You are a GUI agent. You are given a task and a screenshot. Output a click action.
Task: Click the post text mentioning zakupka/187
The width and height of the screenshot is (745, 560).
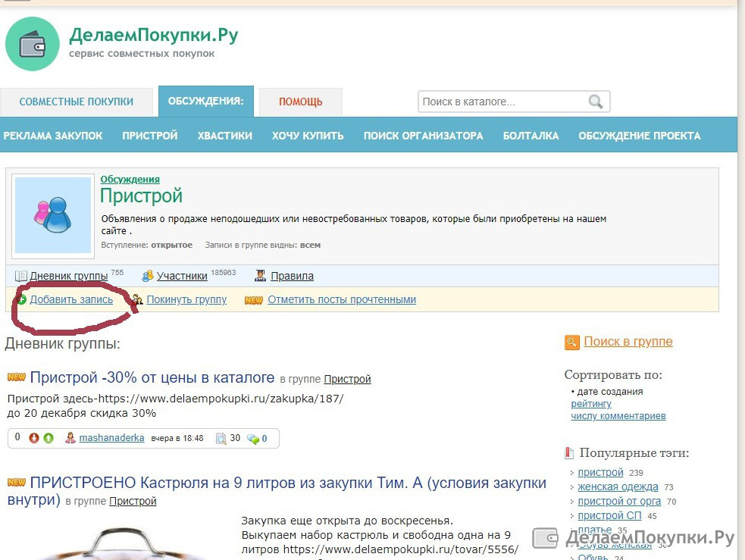click(175, 399)
